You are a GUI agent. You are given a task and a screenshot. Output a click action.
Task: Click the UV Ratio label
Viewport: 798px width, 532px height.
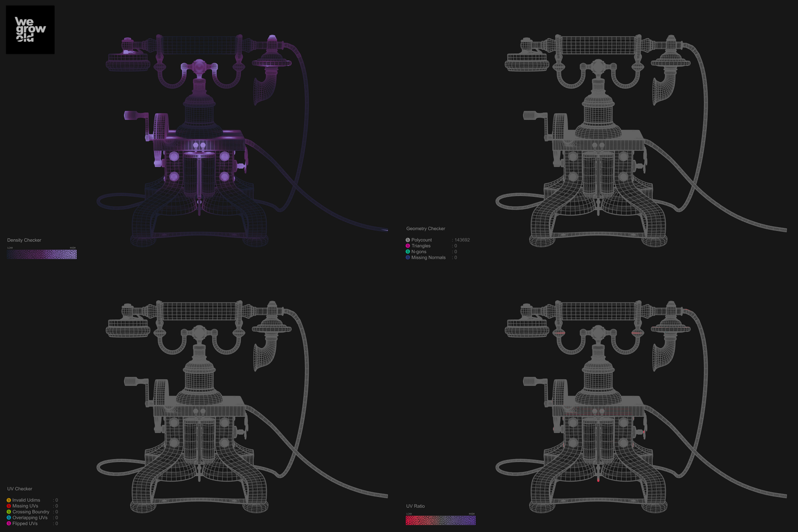415,506
